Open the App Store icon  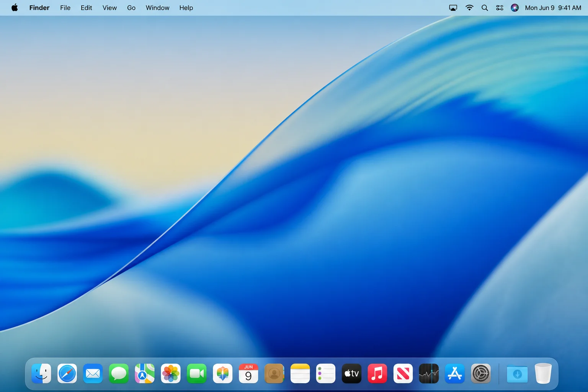(455, 373)
